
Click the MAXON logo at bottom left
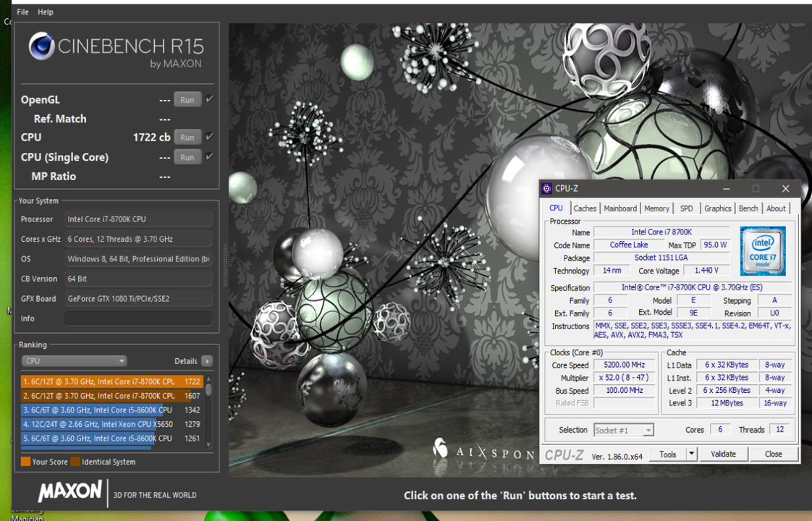tap(70, 491)
